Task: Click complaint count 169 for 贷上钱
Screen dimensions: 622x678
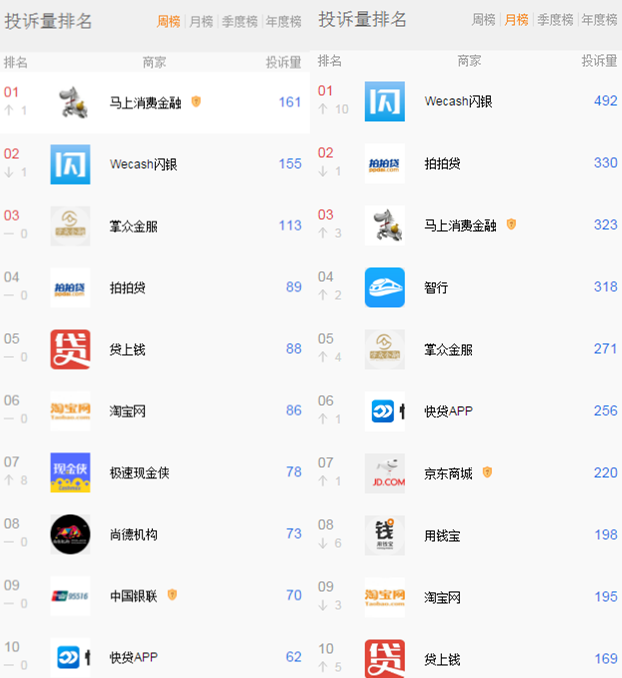Action: click(606, 659)
